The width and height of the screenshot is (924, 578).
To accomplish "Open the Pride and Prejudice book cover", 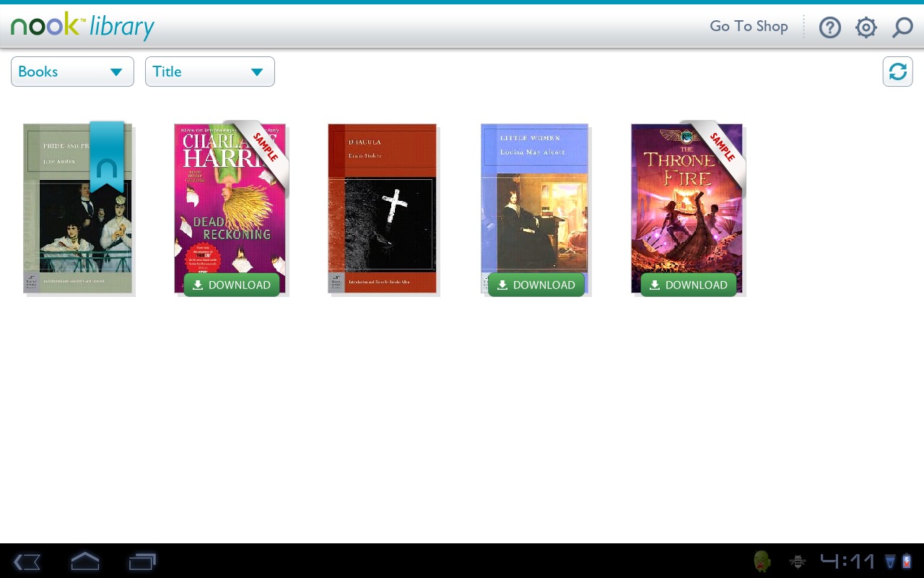I will coord(77,208).
